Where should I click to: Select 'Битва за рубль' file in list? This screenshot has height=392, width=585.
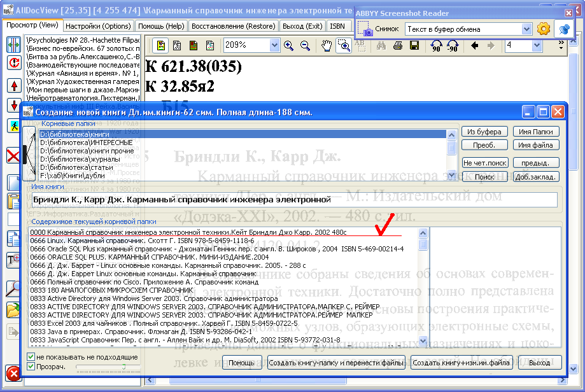point(83,57)
